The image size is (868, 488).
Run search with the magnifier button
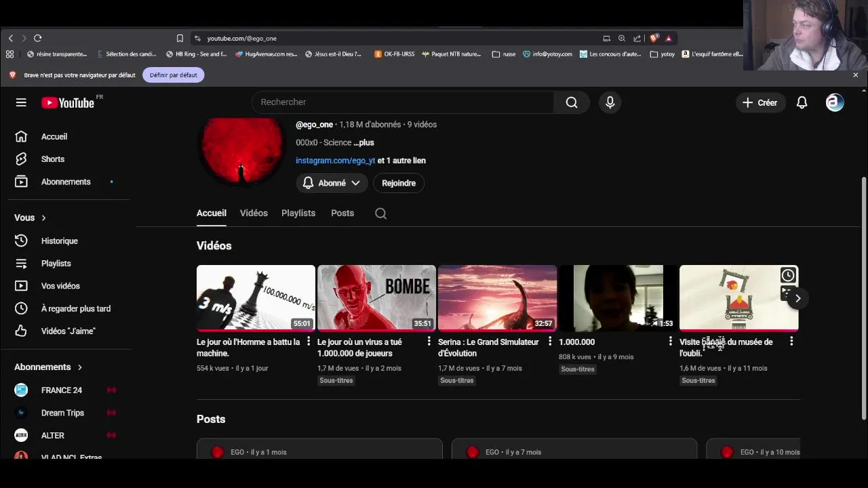(572, 102)
